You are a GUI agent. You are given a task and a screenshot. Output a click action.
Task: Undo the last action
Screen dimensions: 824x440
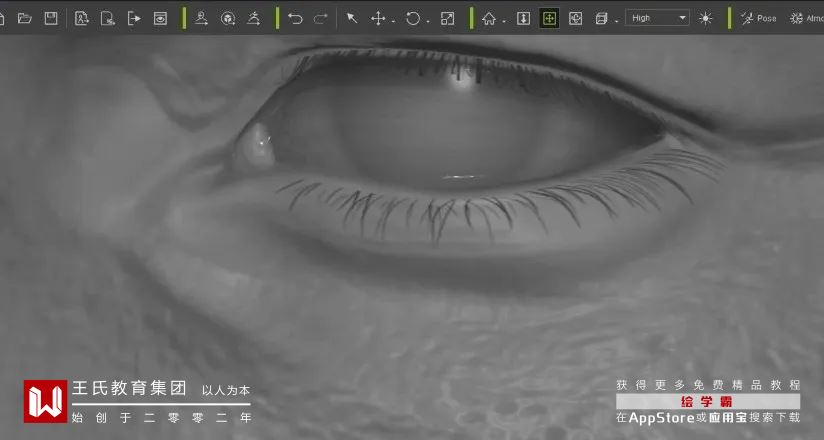tap(295, 19)
